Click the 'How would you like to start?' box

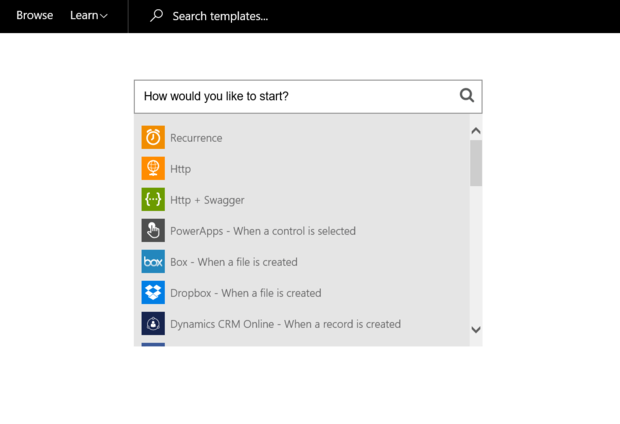(x=308, y=97)
